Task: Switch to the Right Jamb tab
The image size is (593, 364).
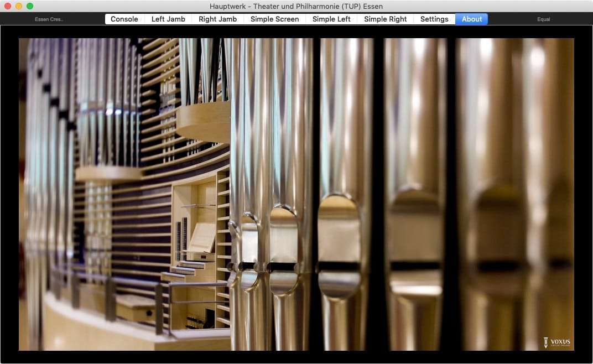Action: 217,19
